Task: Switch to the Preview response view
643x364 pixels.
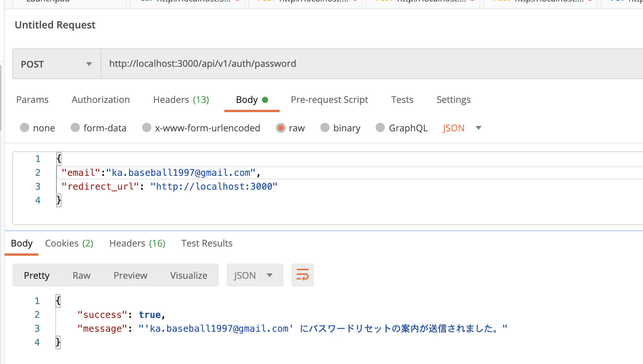Action: click(x=130, y=275)
